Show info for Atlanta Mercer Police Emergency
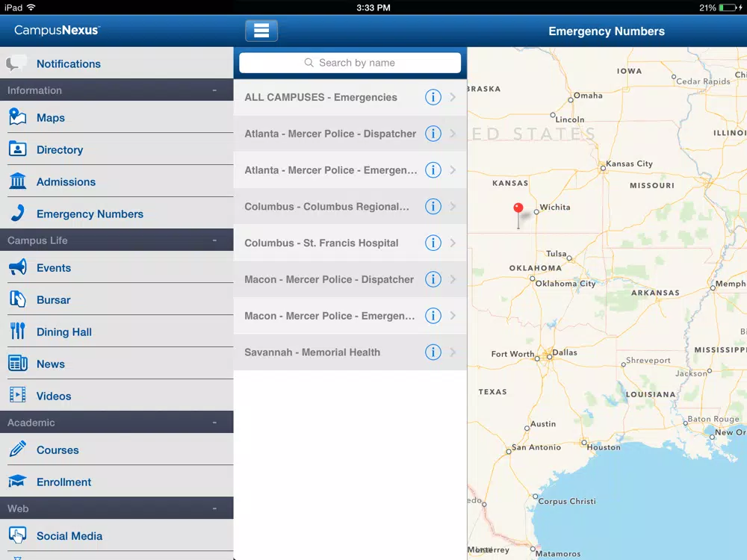 (x=433, y=170)
